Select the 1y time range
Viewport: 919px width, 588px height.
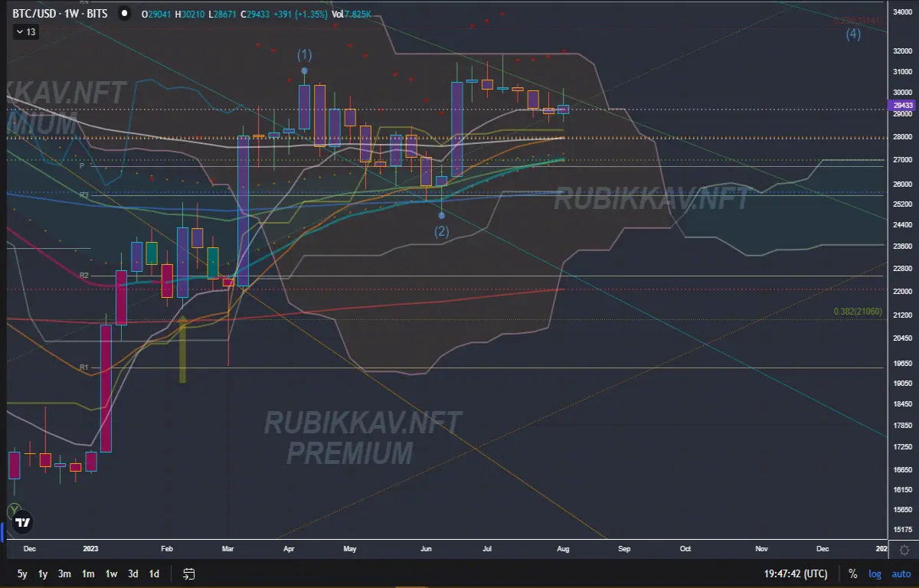point(44,573)
